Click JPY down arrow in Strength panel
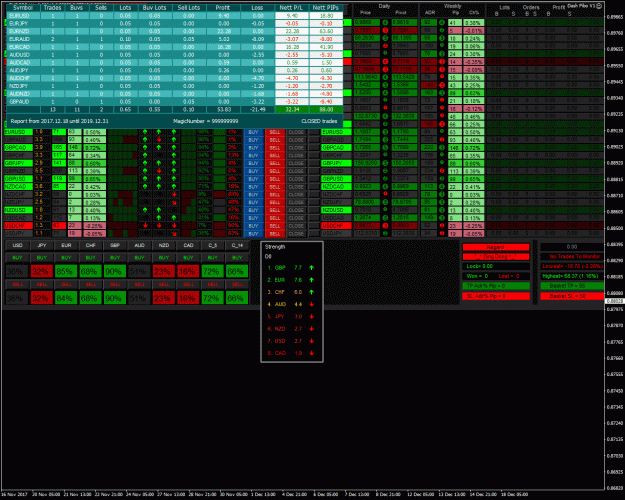 click(x=311, y=317)
